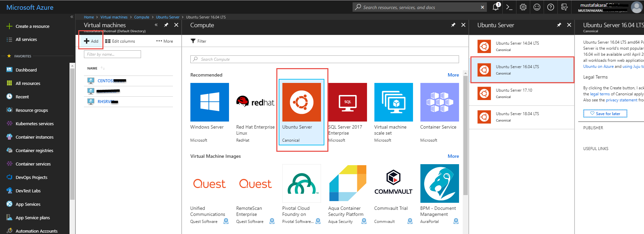Open the notifications bell icon
The height and width of the screenshot is (234, 644).
(496, 7)
